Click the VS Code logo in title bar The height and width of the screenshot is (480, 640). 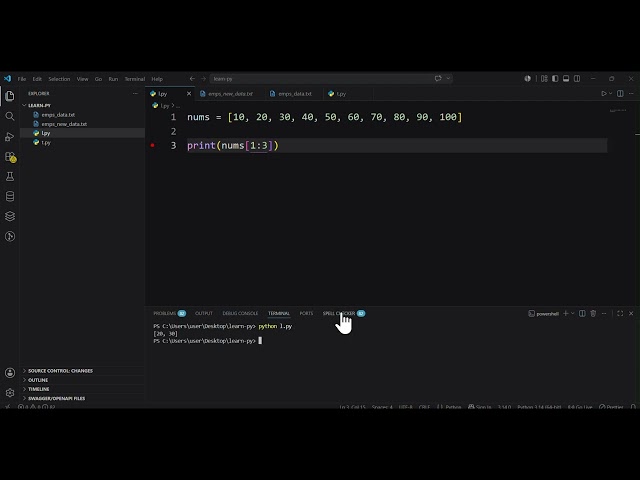coord(7,78)
